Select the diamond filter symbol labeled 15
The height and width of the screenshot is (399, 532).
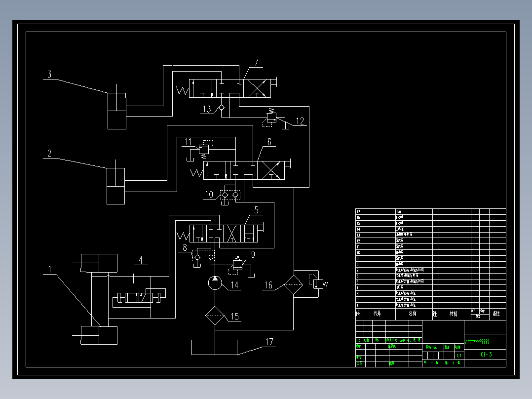(215, 316)
